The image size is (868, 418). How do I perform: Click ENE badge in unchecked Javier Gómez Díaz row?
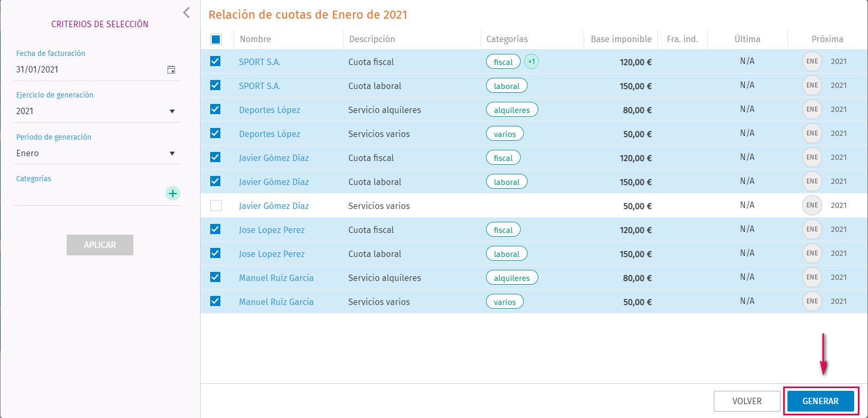(x=812, y=205)
